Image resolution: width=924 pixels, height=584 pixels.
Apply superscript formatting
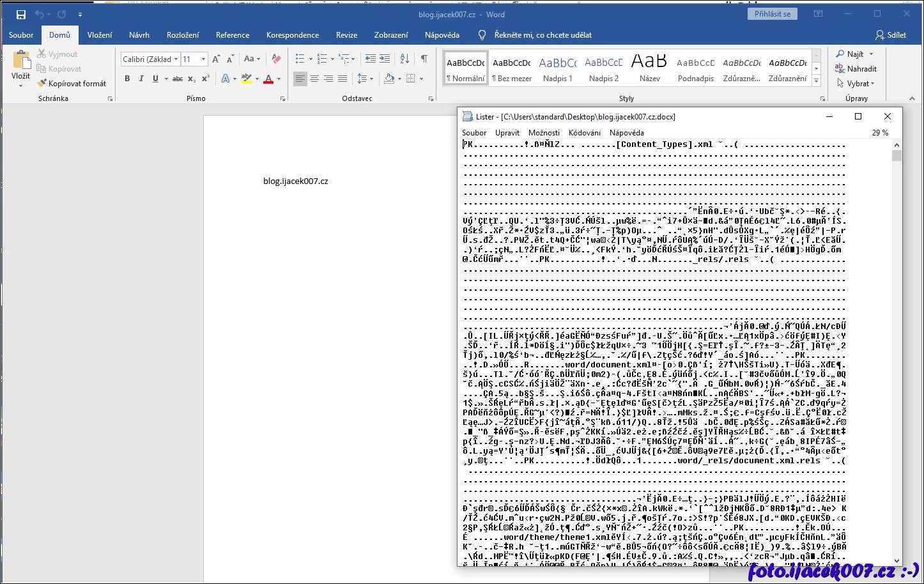tap(206, 79)
